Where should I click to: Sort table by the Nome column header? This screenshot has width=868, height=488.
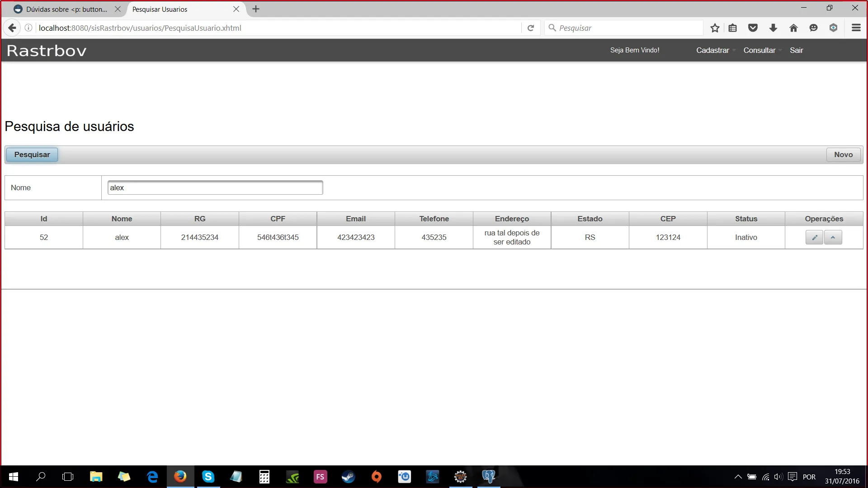coord(122,219)
